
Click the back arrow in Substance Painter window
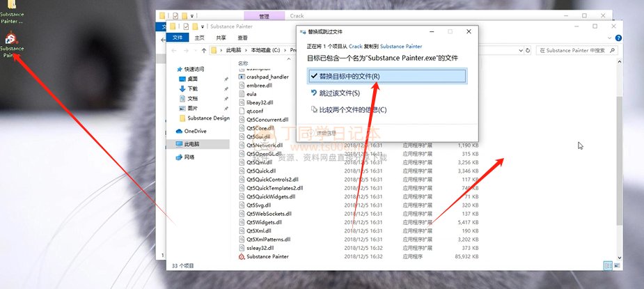click(x=173, y=51)
